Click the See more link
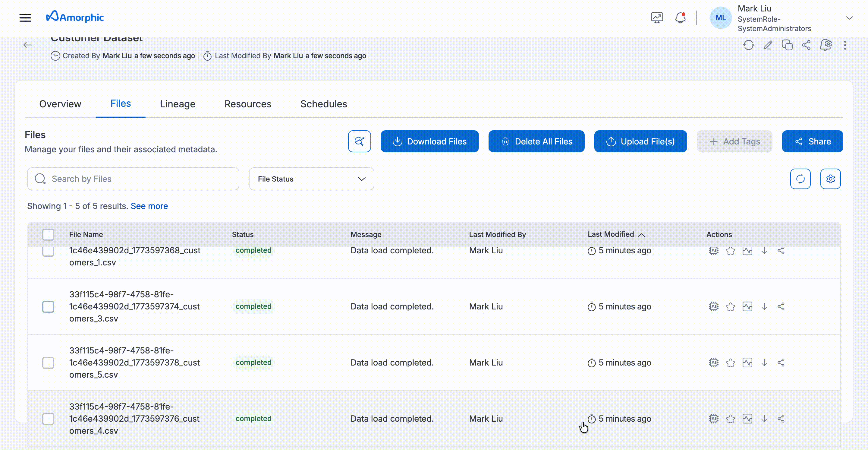Image resolution: width=868 pixels, height=450 pixels. tap(149, 206)
